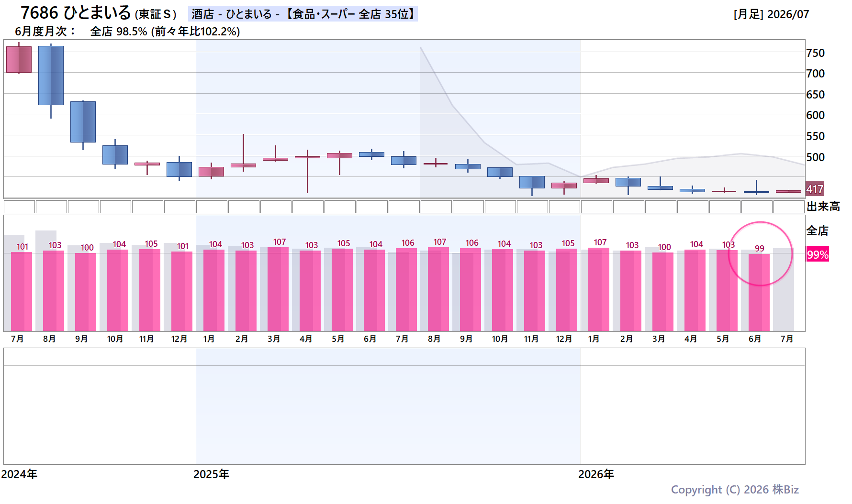Click the 4月 label under the 2026 bar

691,339
